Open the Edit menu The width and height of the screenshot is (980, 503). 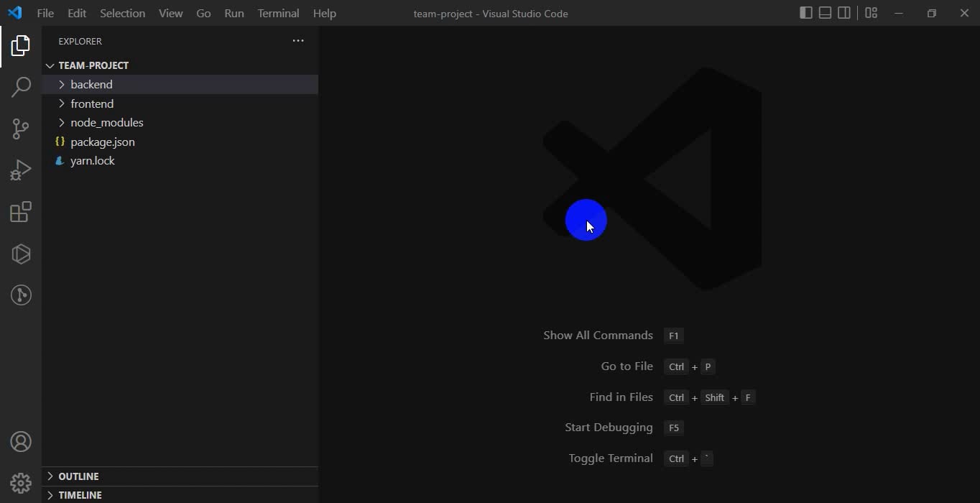click(77, 13)
